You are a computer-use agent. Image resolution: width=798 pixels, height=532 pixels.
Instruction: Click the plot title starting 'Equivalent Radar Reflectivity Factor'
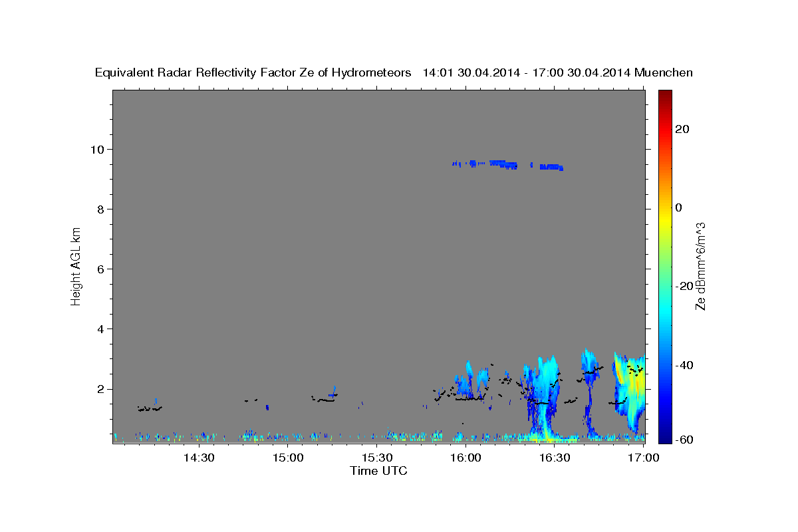[394, 72]
